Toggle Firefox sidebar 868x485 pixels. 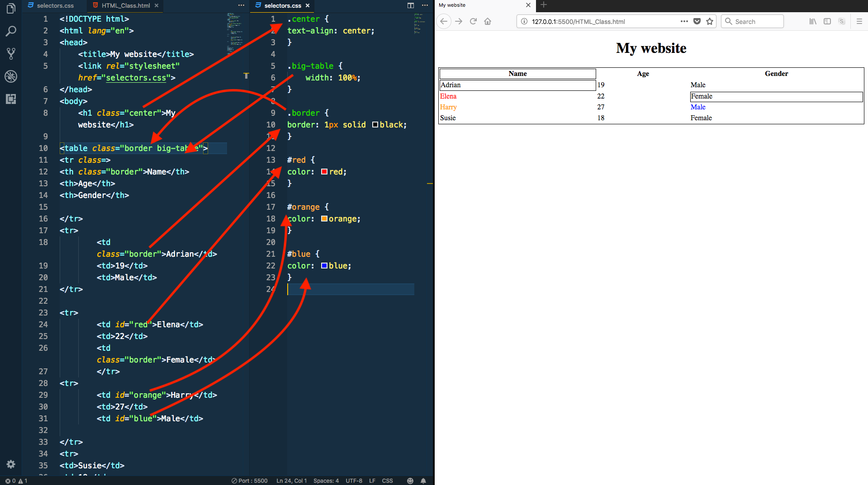[827, 21]
